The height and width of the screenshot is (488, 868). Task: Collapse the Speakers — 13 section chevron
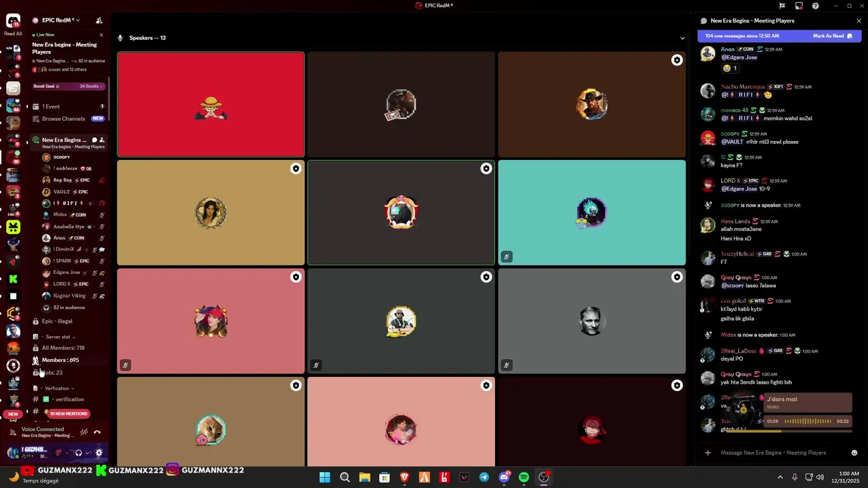coord(682,38)
